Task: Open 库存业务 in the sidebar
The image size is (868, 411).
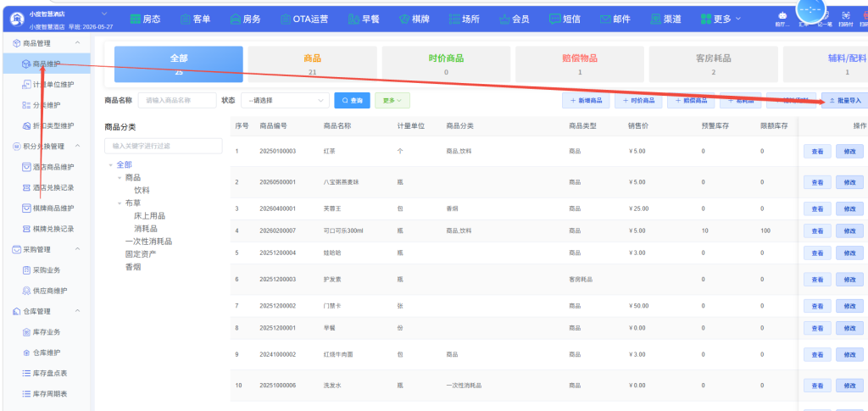Action: pyautogui.click(x=46, y=332)
